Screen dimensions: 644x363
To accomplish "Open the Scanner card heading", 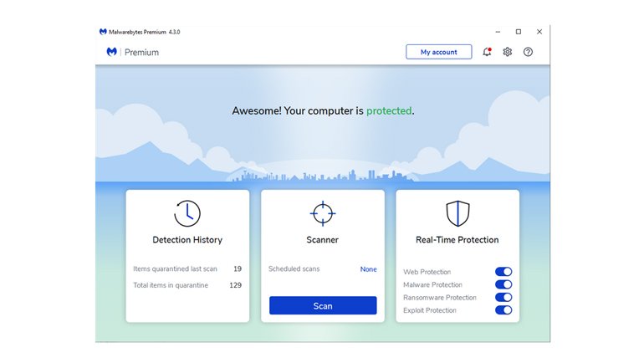I will [323, 240].
